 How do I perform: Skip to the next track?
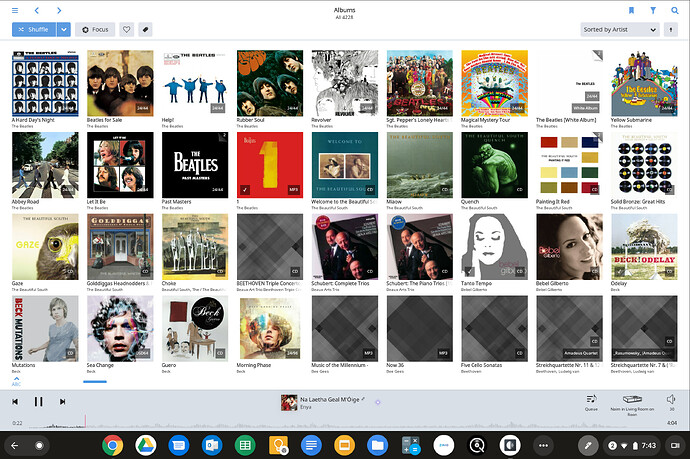point(62,401)
